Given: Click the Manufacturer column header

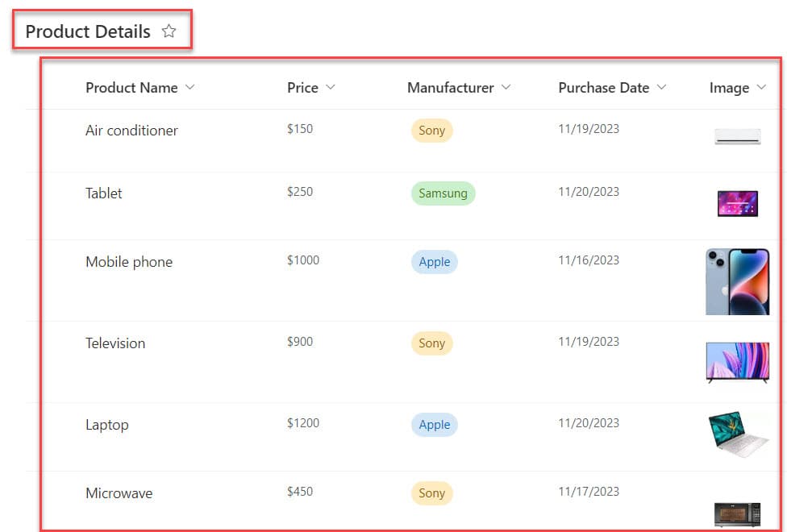Looking at the screenshot, I should [x=451, y=88].
